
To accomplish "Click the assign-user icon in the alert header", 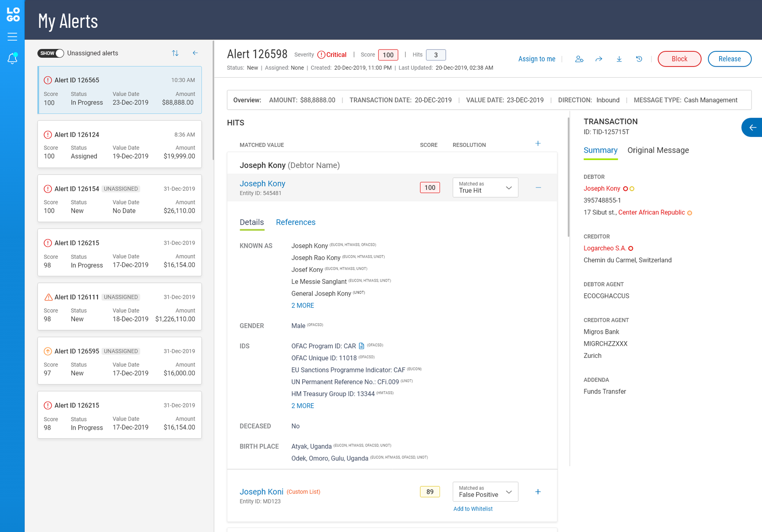I will pos(579,58).
